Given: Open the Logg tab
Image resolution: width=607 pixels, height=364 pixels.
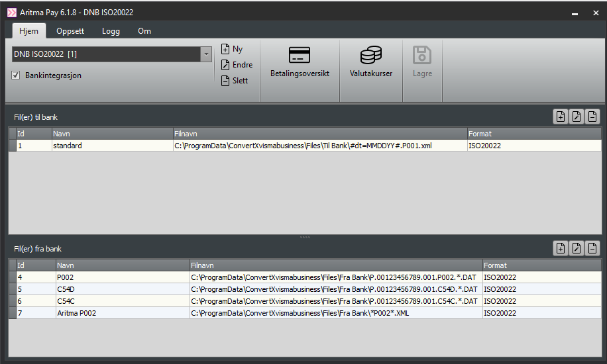Looking at the screenshot, I should (x=111, y=31).
